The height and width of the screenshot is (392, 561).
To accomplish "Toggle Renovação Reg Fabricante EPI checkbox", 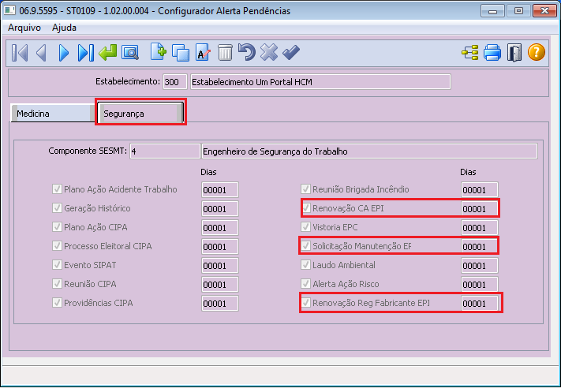I will point(306,303).
